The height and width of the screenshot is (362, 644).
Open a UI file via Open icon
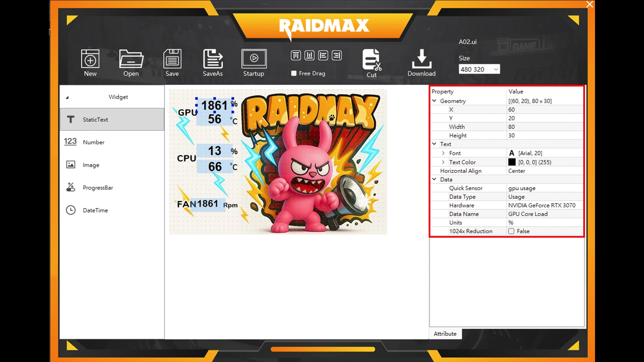[131, 59]
